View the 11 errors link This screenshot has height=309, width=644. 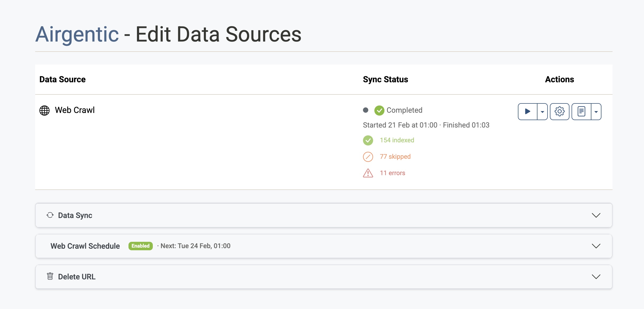pyautogui.click(x=392, y=173)
